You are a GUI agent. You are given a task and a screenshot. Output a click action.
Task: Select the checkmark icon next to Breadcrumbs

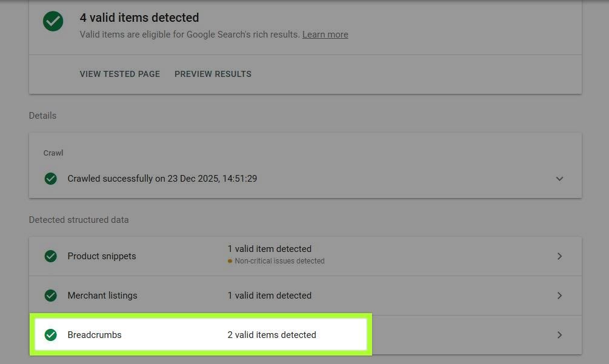point(51,334)
